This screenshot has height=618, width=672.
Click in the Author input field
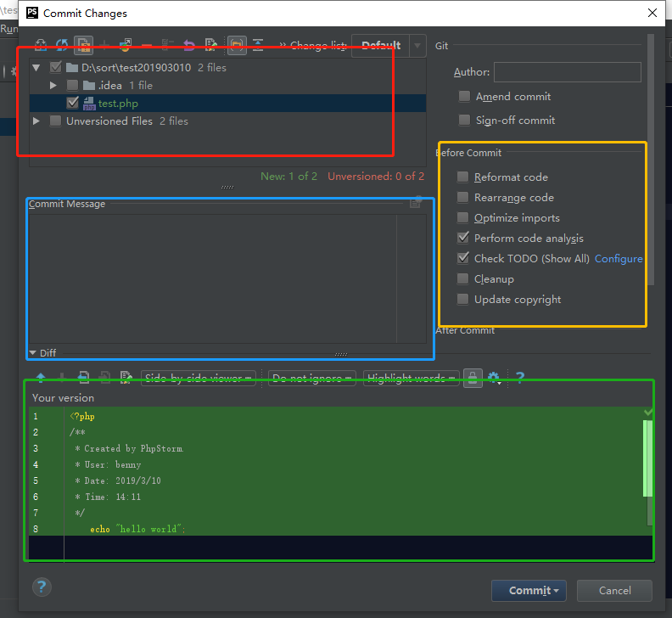(x=568, y=72)
